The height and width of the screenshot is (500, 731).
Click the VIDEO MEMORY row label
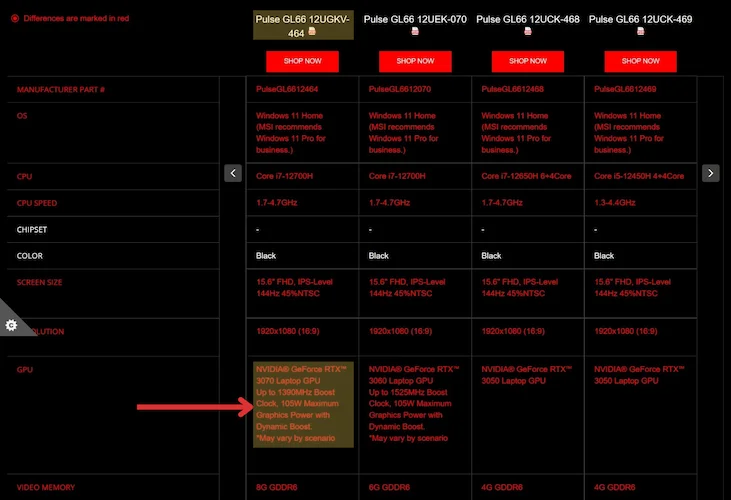tap(46, 487)
